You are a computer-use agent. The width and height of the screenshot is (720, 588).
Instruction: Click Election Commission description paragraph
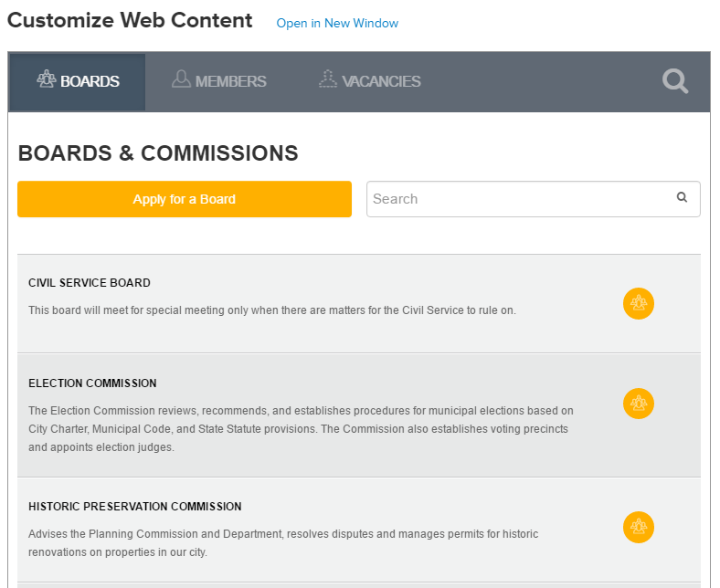301,429
